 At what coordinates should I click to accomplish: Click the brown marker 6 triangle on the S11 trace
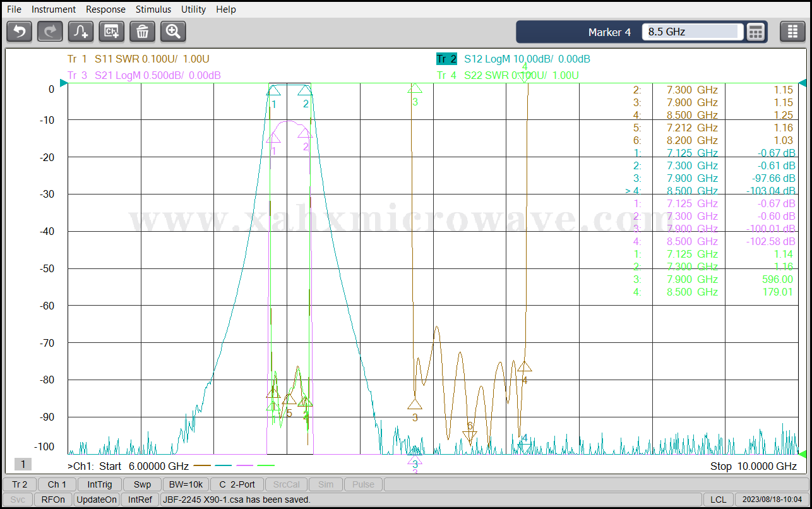coord(470,437)
